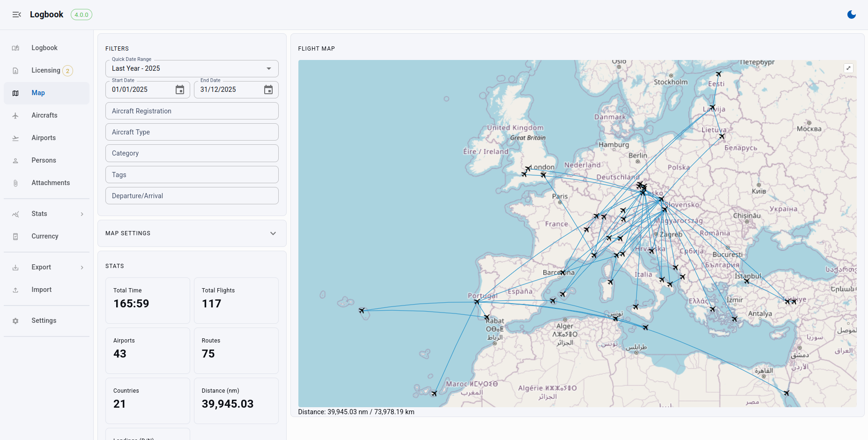Click the Import upload icon
868x440 pixels.
tap(15, 290)
